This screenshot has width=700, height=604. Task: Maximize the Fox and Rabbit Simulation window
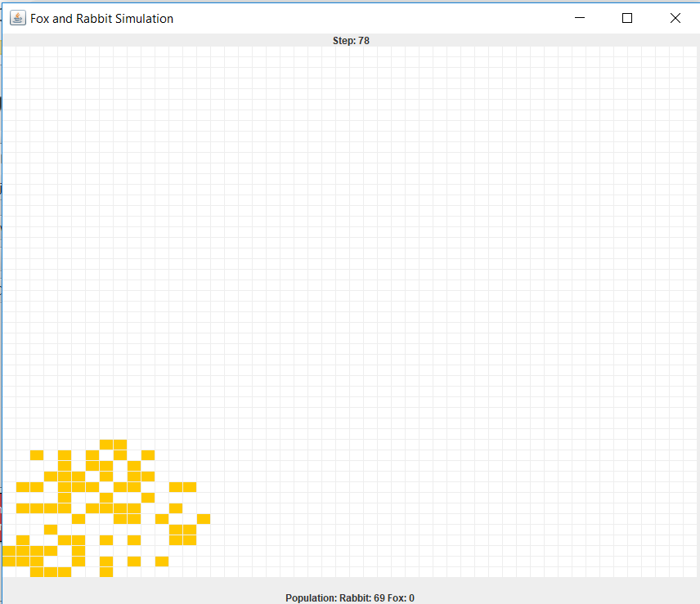coord(627,18)
